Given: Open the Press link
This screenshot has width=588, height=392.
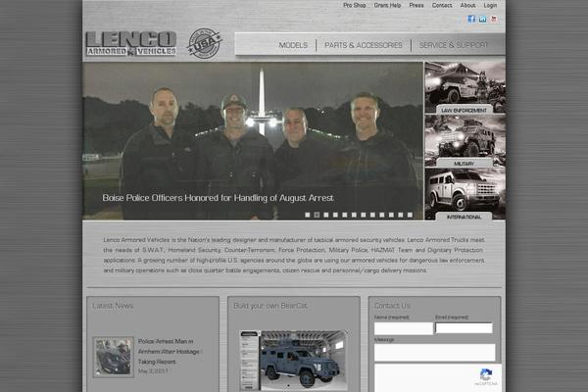Looking at the screenshot, I should pyautogui.click(x=416, y=5).
